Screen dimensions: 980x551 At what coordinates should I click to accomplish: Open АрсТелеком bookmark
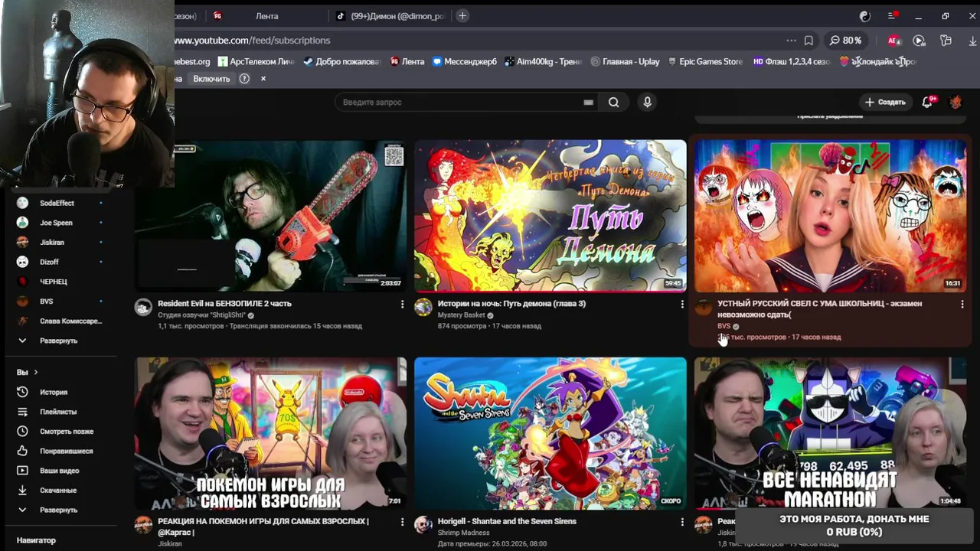(x=256, y=61)
